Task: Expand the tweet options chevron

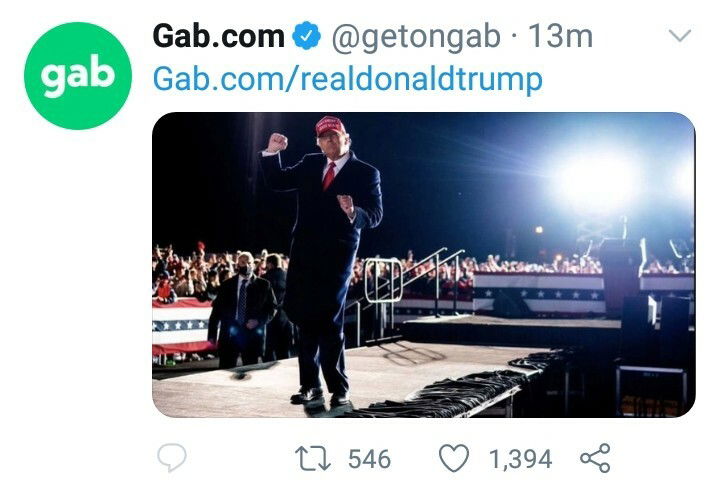Action: point(680,37)
